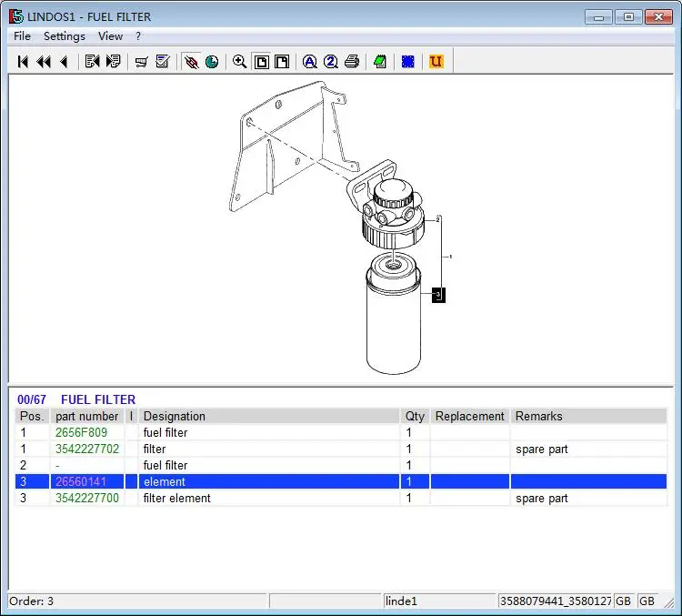Select part number 3542227700 filter element
Image resolution: width=682 pixels, height=616 pixels.
pos(86,499)
